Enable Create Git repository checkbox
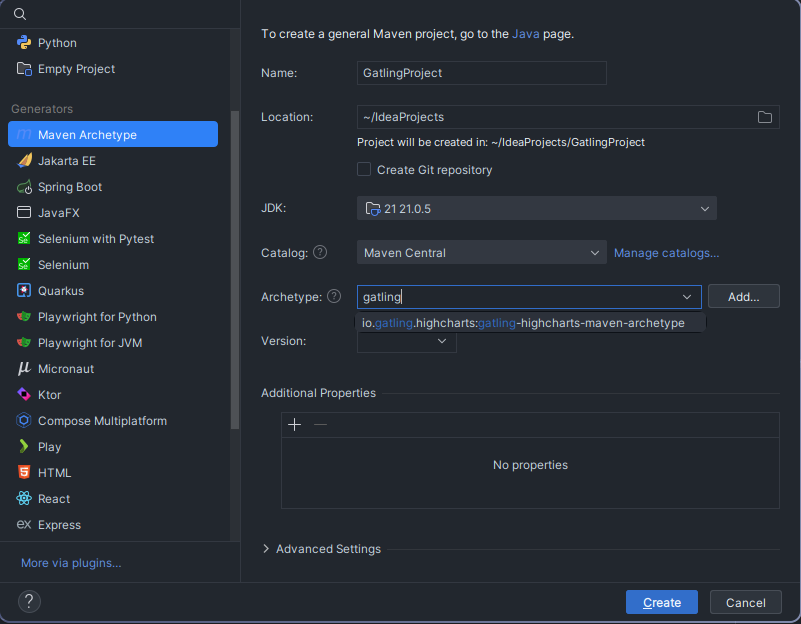801x624 pixels. (x=364, y=170)
